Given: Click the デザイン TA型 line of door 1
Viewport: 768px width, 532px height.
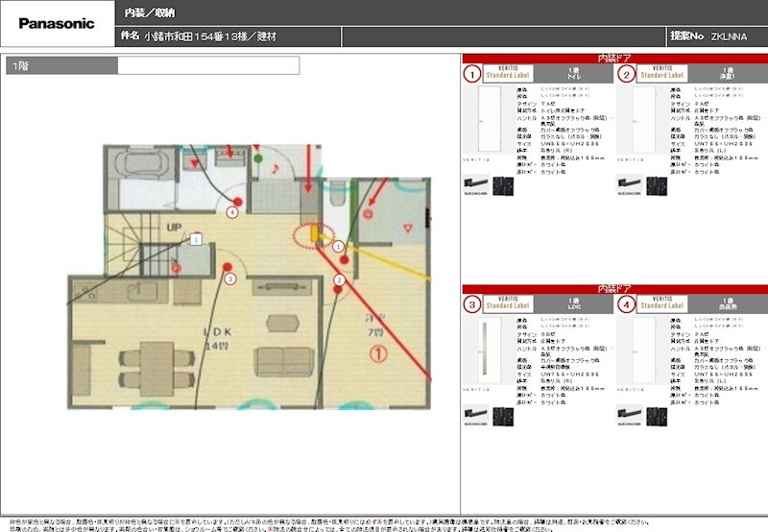Looking at the screenshot, I should pos(537,104).
